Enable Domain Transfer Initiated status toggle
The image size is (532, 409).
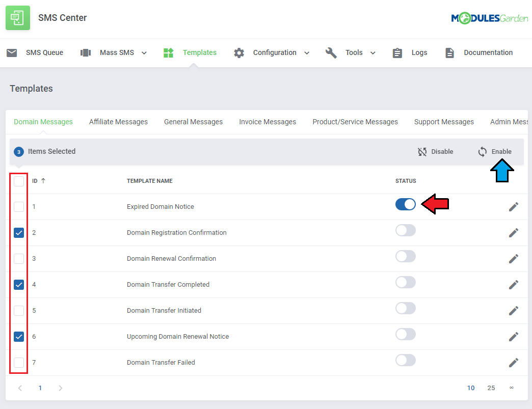point(406,308)
